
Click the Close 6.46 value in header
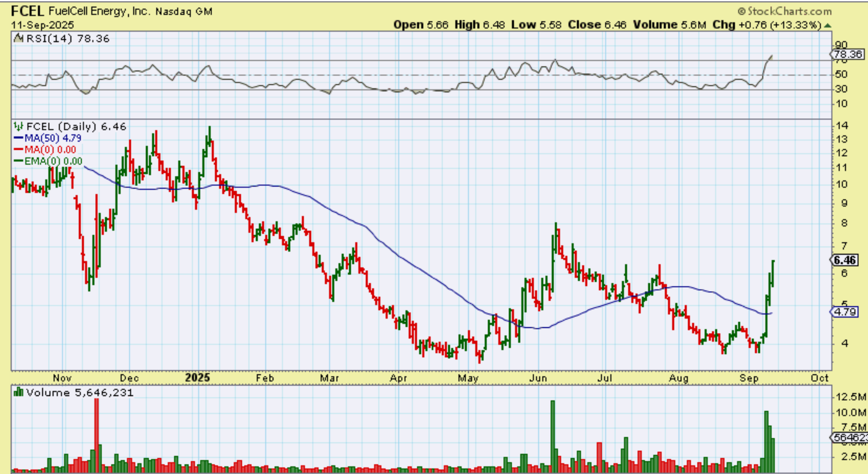click(615, 25)
